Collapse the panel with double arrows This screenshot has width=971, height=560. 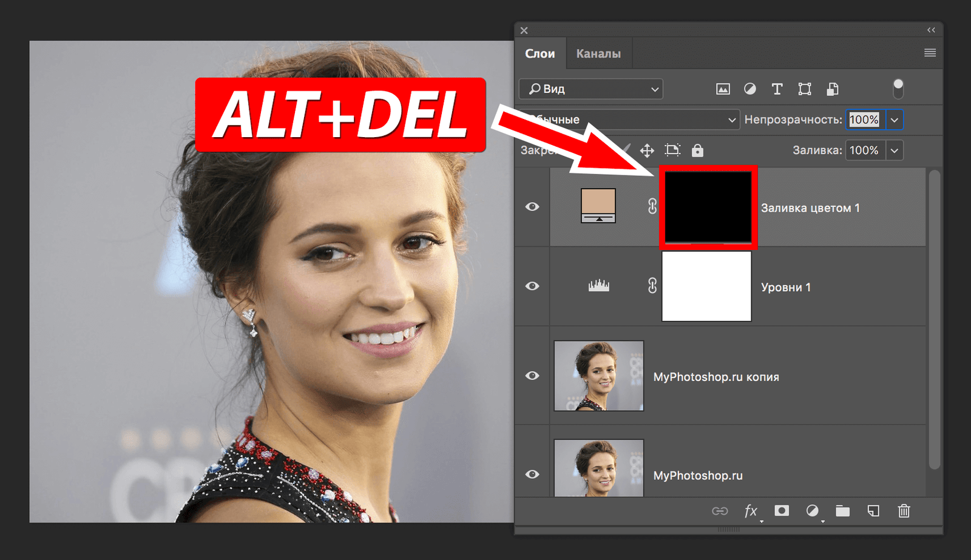[930, 29]
